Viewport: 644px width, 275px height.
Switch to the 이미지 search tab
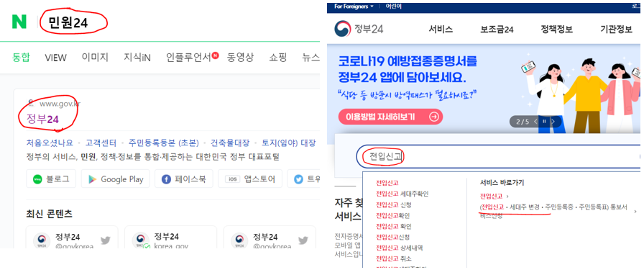95,57
